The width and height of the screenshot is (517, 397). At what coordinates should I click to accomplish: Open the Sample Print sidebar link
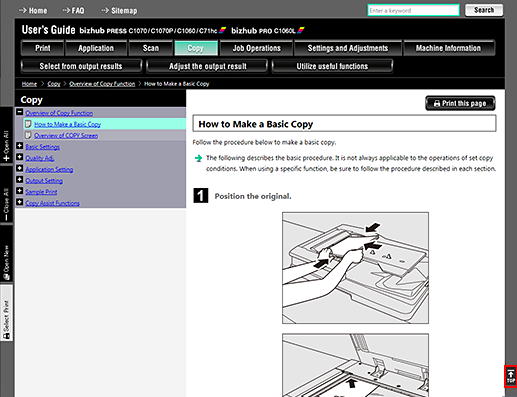point(41,192)
